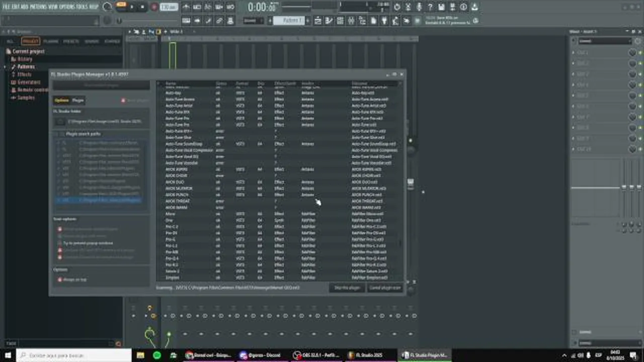Sort table by the Filename column header
The width and height of the screenshot is (644, 362).
coord(359,83)
